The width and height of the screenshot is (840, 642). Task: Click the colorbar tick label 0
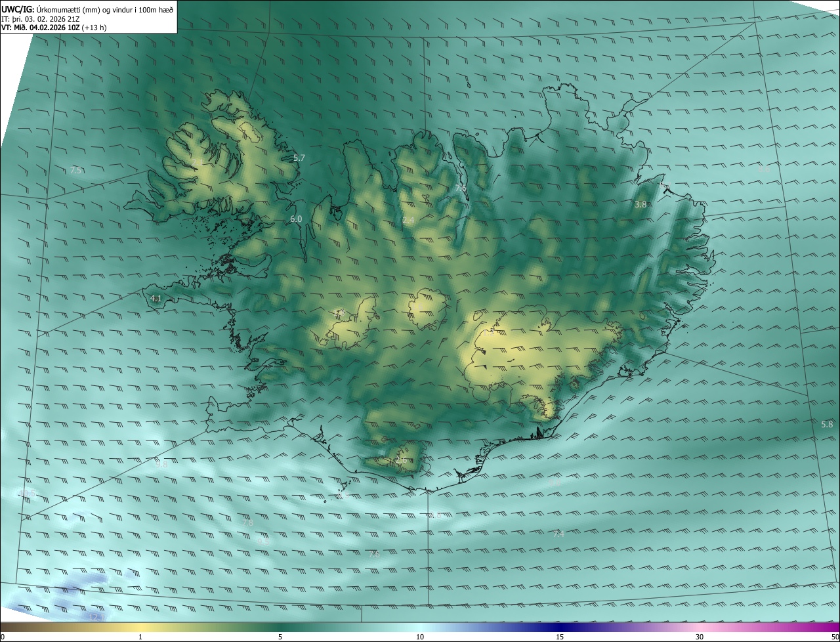[3, 637]
